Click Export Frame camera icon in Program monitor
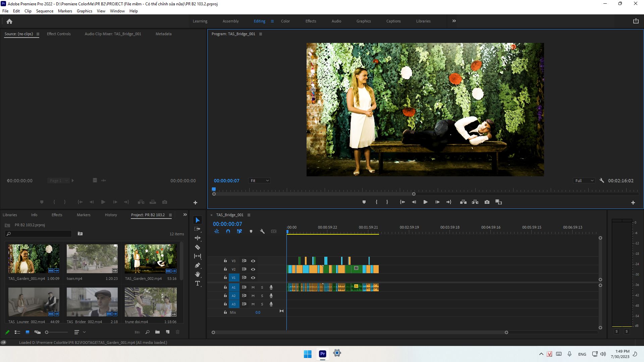Screen dimensions: 644x362 tap(487, 202)
